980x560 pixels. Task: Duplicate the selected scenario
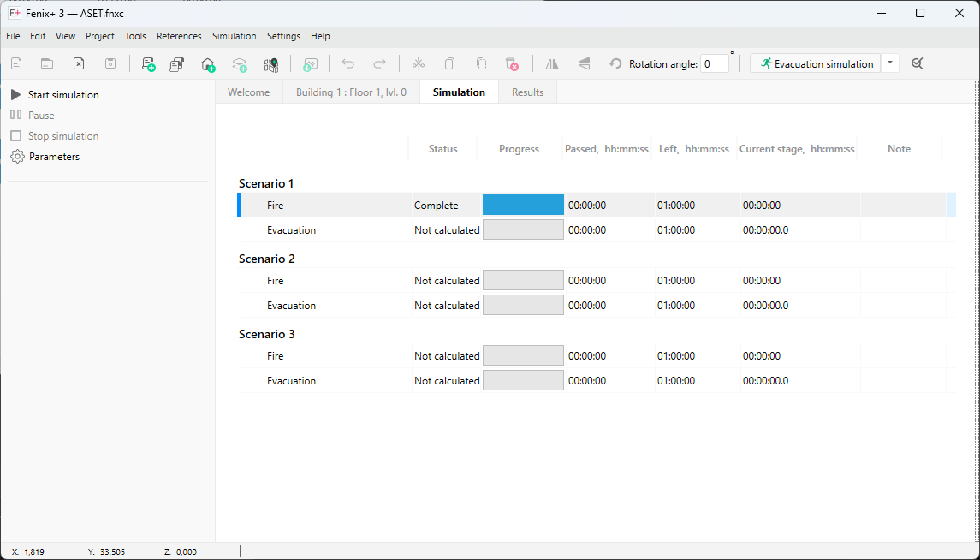177,63
